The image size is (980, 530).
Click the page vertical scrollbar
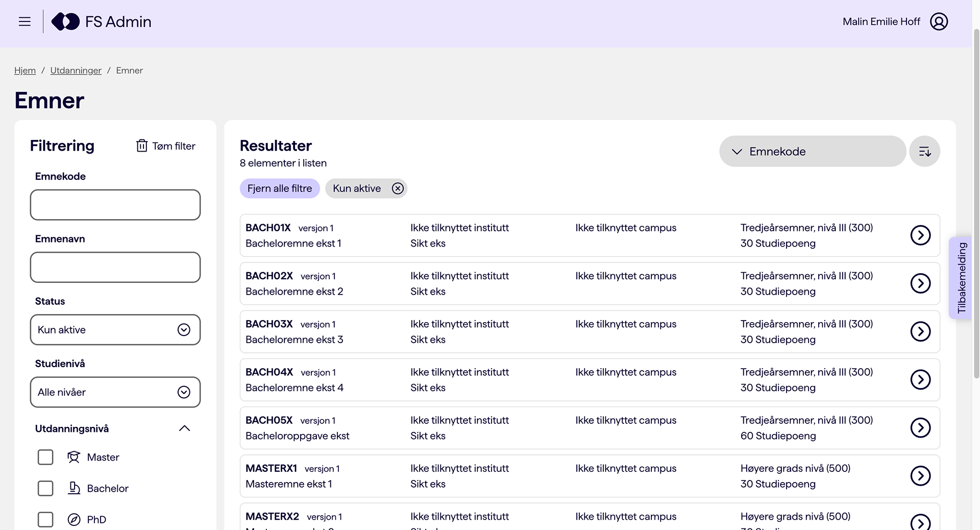[x=976, y=204]
